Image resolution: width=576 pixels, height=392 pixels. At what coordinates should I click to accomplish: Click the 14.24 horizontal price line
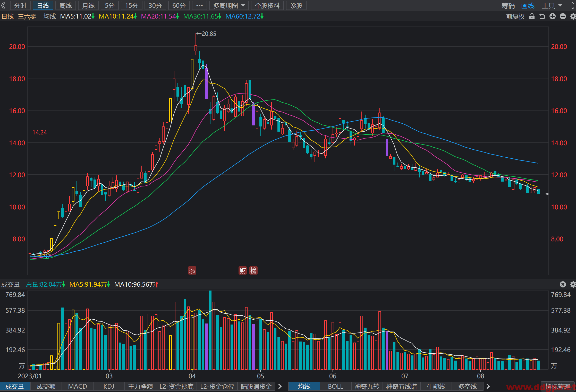[285, 139]
